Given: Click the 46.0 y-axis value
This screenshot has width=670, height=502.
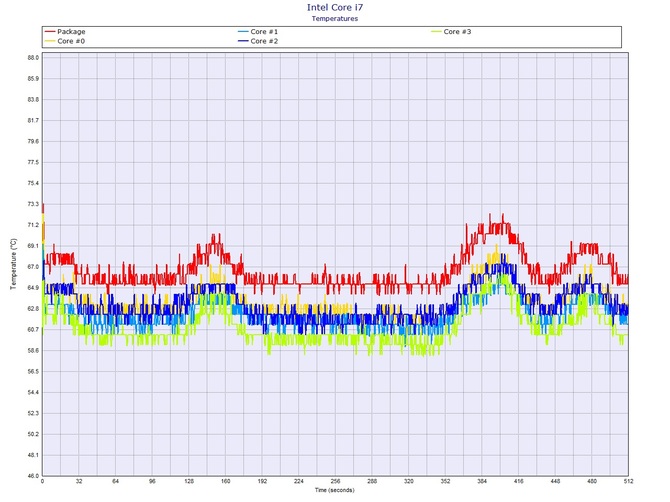Looking at the screenshot, I should 33,476.
